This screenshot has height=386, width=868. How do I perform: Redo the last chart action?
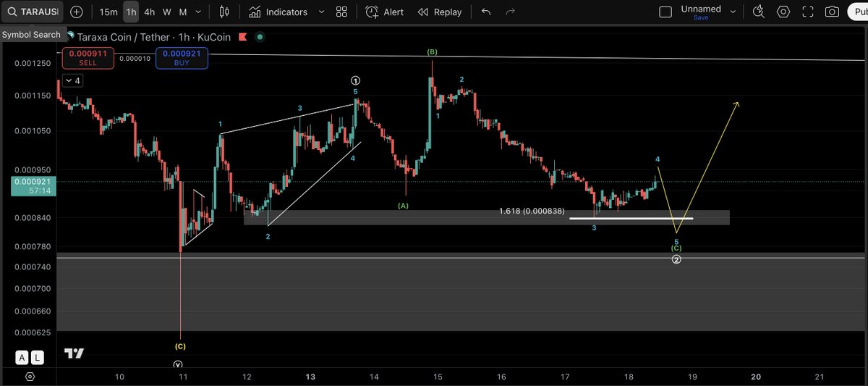[x=511, y=12]
